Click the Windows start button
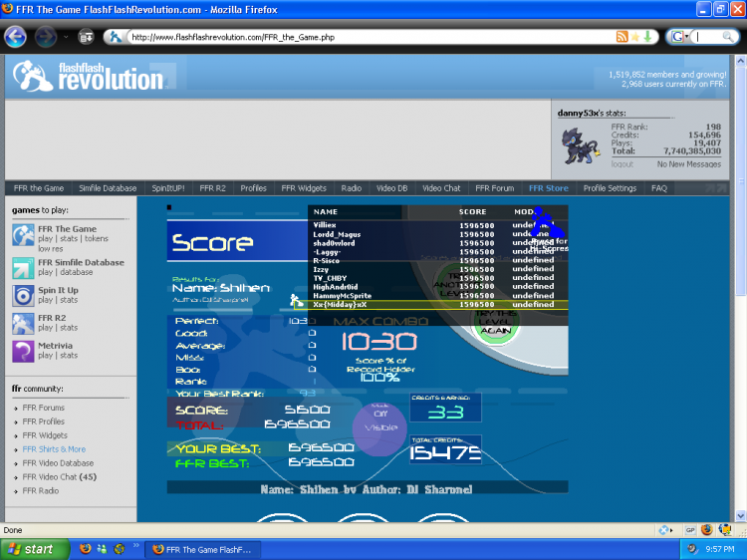The height and width of the screenshot is (560, 747). [33, 549]
